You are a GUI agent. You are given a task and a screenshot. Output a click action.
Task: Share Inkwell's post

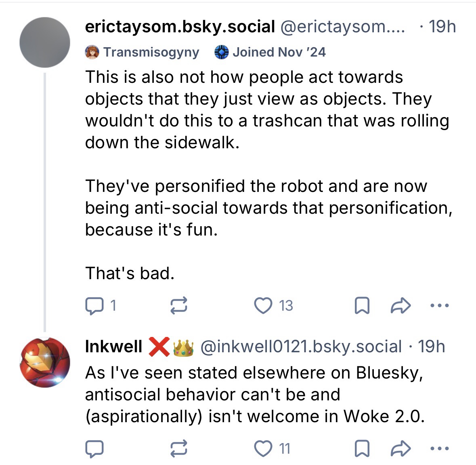coord(401,448)
